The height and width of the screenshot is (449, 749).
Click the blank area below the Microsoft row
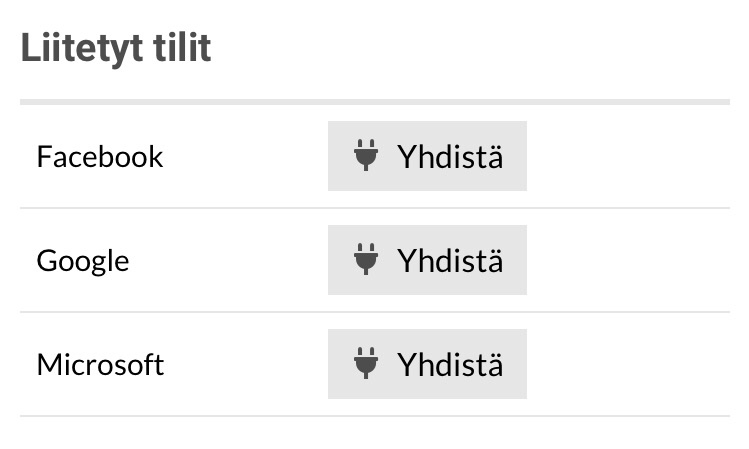(x=374, y=434)
